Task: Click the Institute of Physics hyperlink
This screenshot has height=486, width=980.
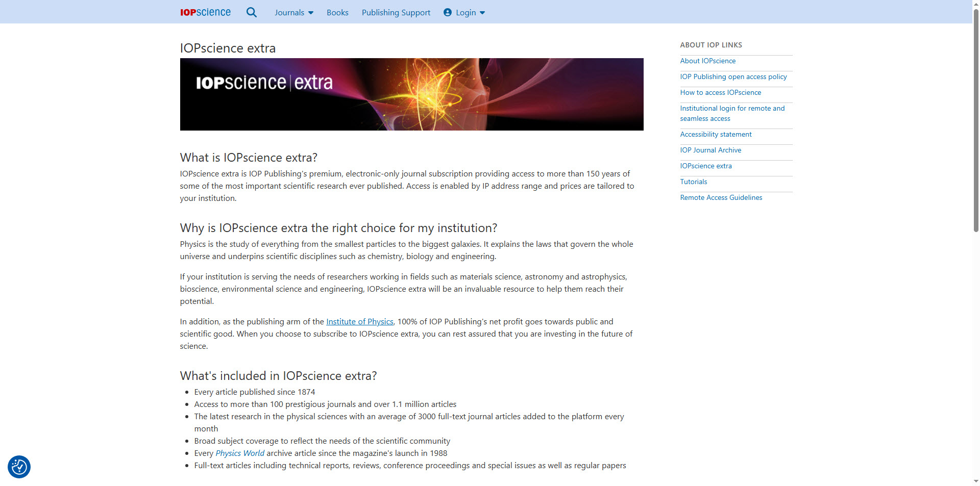Action: [x=359, y=321]
